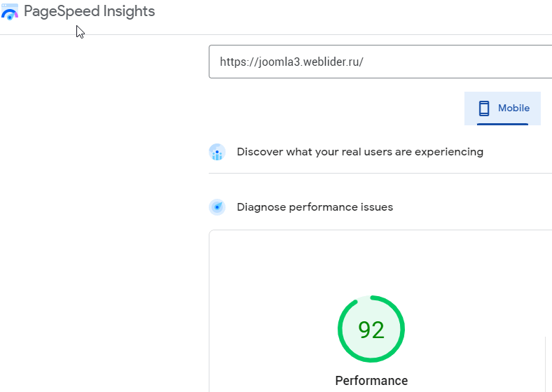Viewport: 552px width, 392px height.
Task: Click the phone icon in Mobile tab
Action: pyautogui.click(x=483, y=108)
